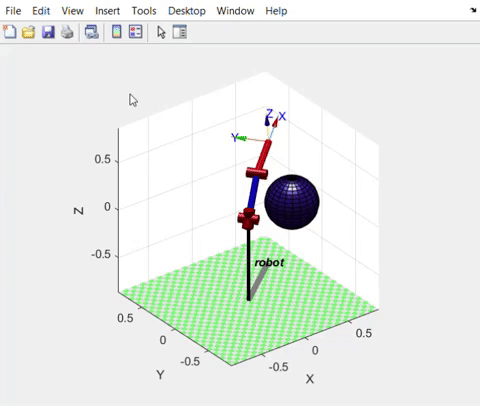The width and height of the screenshot is (480, 406).
Task: Click the dock figure arrow in the menu bar corner
Action: pyautogui.click(x=473, y=10)
